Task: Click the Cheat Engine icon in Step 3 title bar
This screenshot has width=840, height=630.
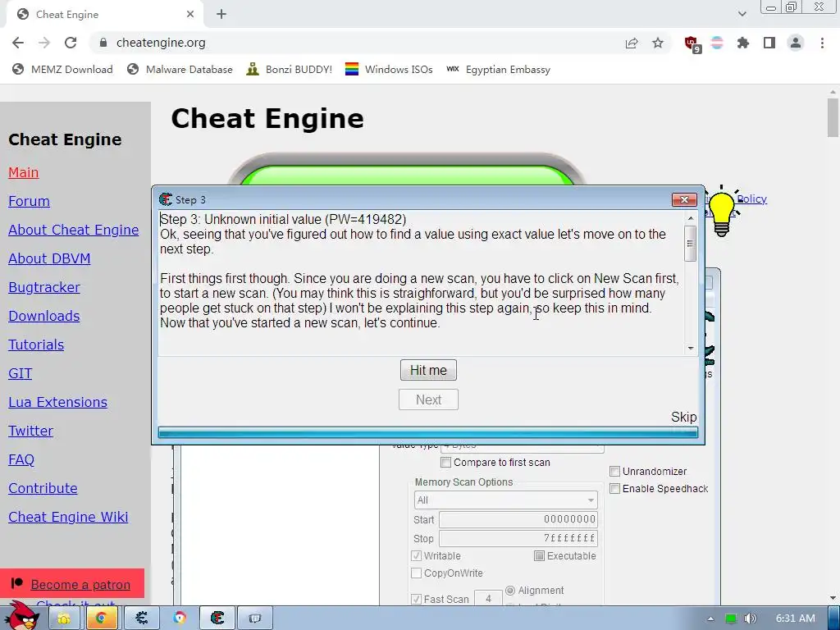Action: tap(166, 200)
